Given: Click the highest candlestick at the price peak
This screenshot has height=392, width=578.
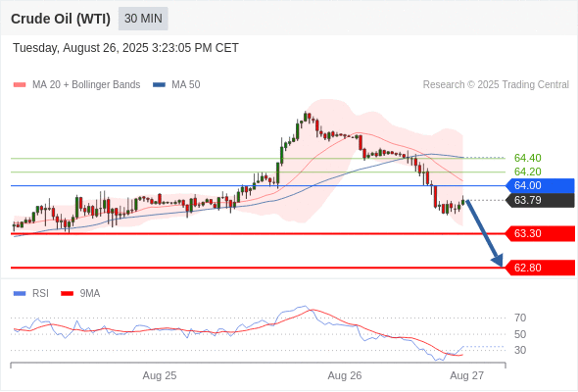Looking at the screenshot, I should (x=306, y=117).
